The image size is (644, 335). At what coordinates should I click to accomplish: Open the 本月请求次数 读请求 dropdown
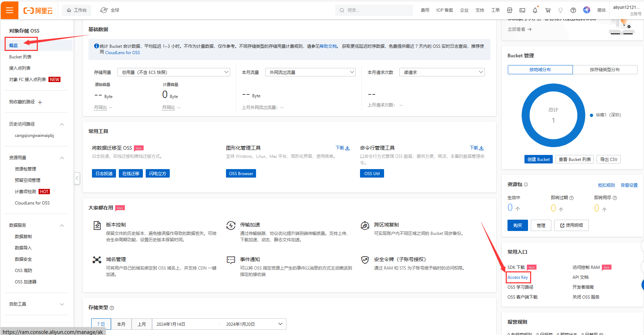442,72
